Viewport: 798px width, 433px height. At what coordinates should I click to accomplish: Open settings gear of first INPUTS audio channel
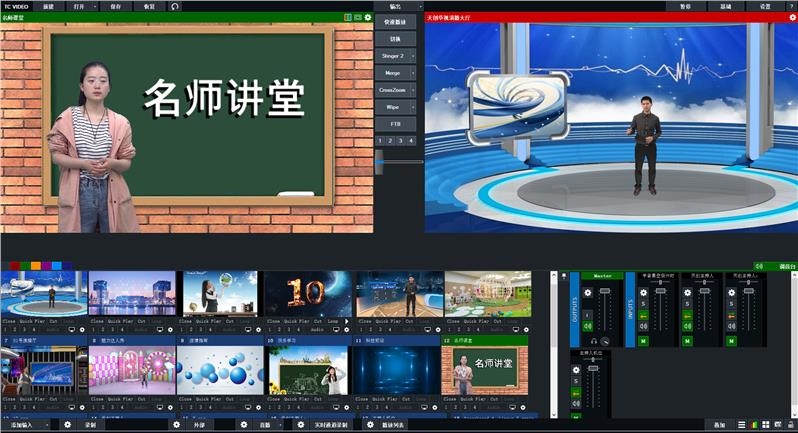(643, 293)
